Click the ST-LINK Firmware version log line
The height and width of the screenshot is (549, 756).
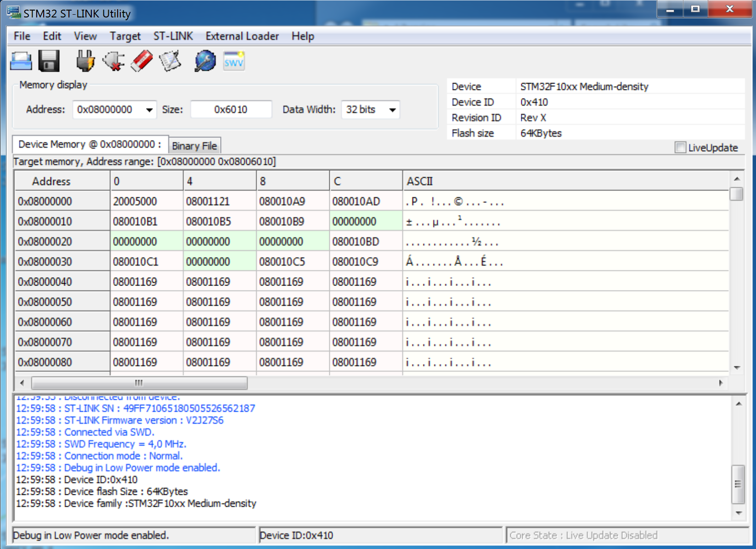120,420
